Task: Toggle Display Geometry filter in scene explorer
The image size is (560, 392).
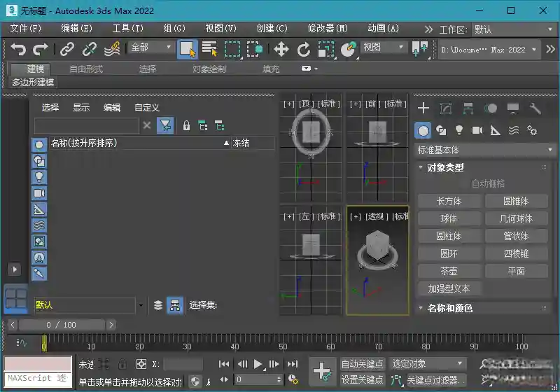Action: pyautogui.click(x=39, y=145)
